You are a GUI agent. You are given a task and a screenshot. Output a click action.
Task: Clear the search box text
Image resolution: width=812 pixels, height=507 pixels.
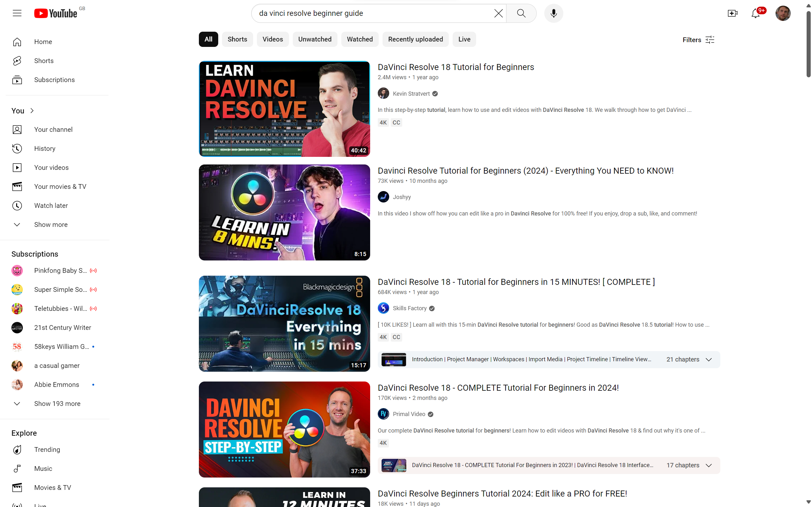(x=499, y=13)
